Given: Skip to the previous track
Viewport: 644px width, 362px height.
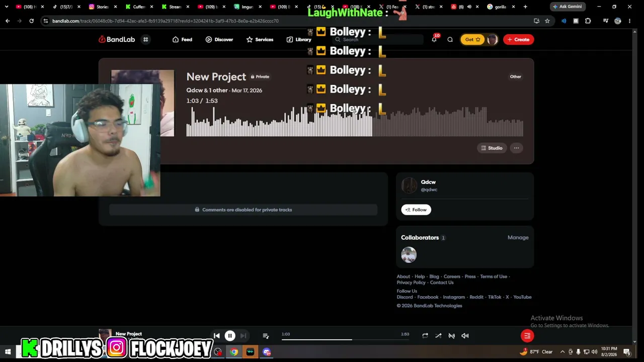Looking at the screenshot, I should (x=217, y=336).
